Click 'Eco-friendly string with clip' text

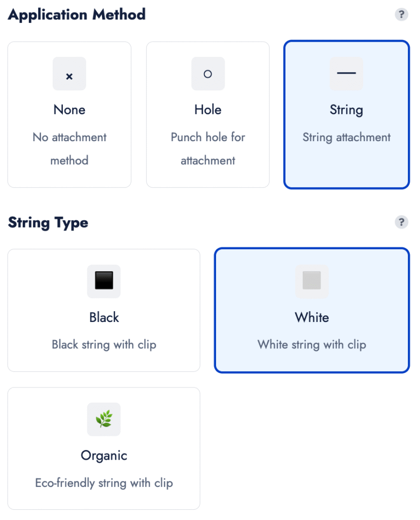coord(104,483)
